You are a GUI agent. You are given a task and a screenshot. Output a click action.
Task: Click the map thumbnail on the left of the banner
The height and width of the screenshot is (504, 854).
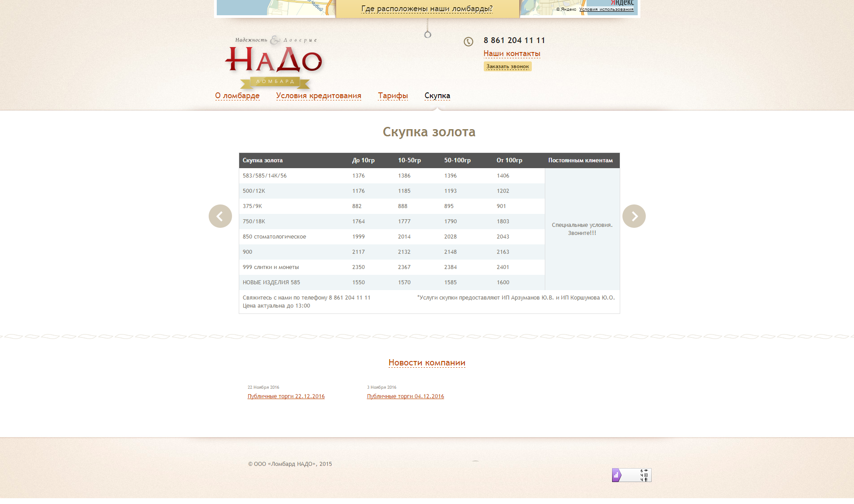point(276,8)
